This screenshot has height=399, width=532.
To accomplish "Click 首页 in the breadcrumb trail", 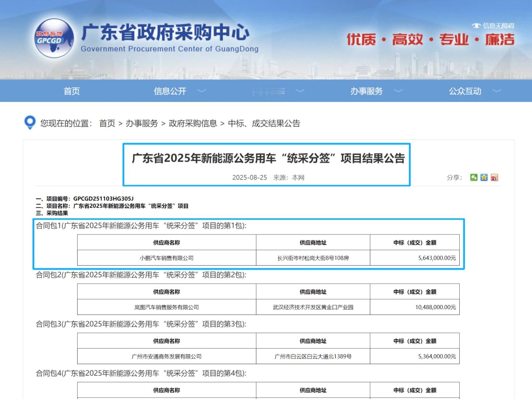I will click(x=106, y=123).
